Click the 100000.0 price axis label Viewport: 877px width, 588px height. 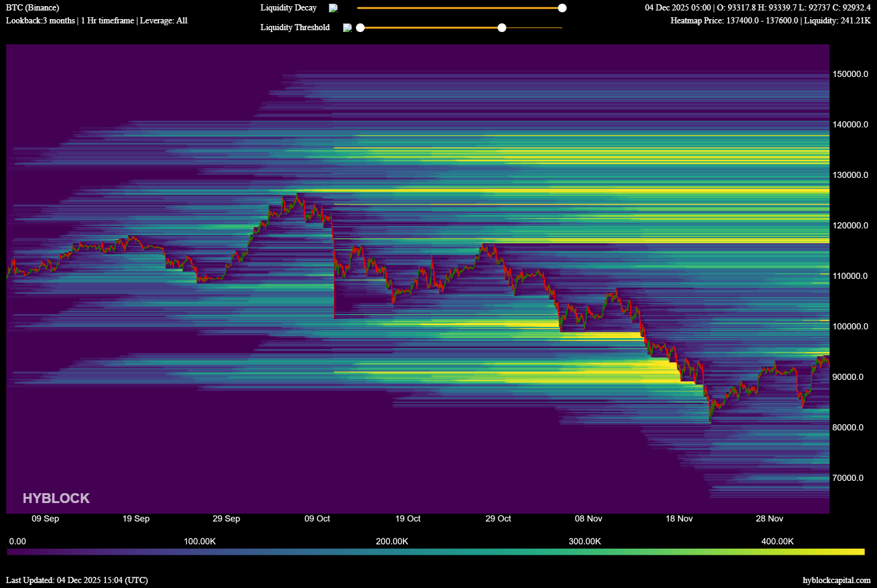point(851,326)
